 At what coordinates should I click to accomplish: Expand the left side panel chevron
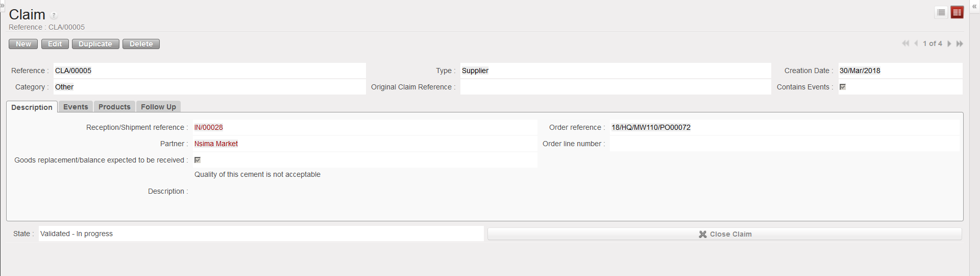click(2, 5)
